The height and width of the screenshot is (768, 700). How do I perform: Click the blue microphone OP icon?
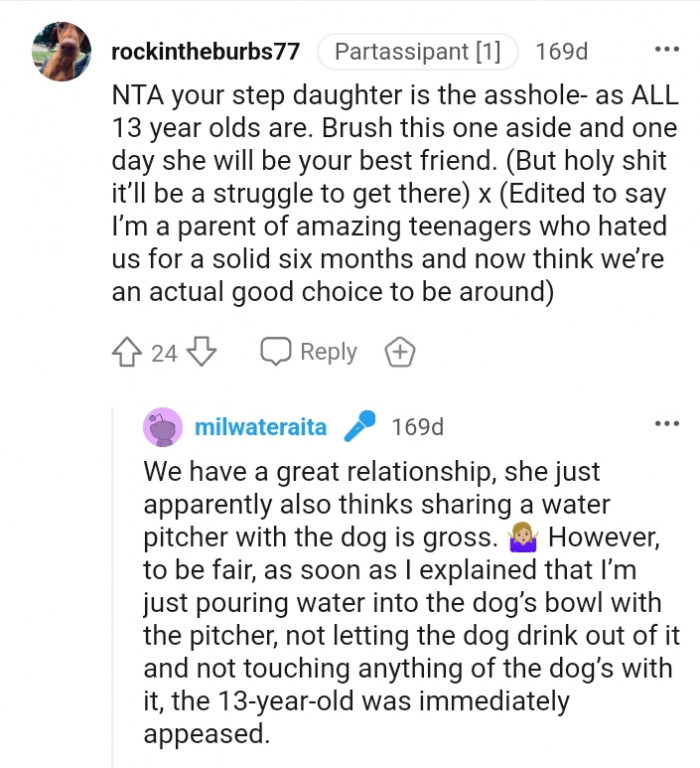pyautogui.click(x=358, y=427)
